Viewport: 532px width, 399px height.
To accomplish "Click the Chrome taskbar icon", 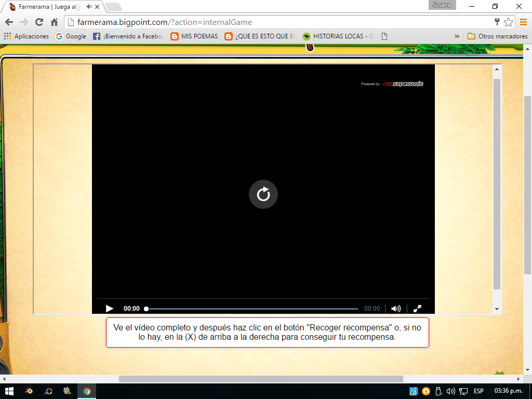I will (87, 391).
